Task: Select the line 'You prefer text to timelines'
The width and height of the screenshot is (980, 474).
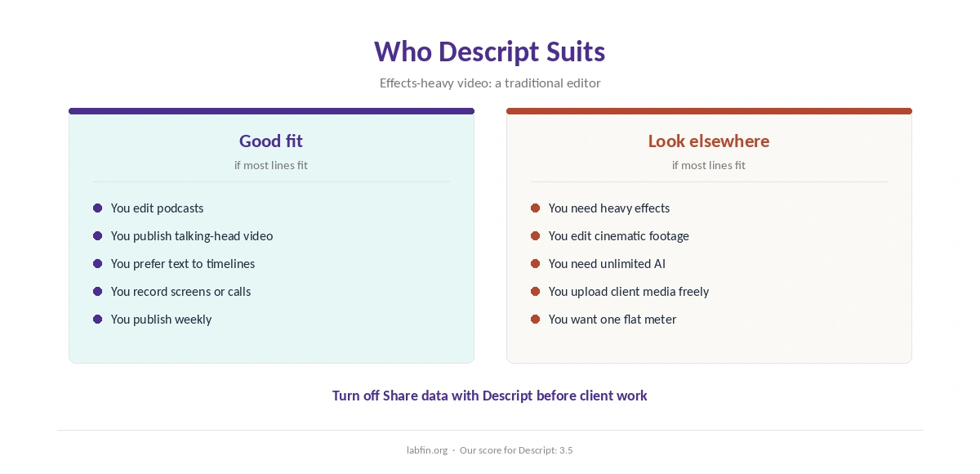Action: 183,264
